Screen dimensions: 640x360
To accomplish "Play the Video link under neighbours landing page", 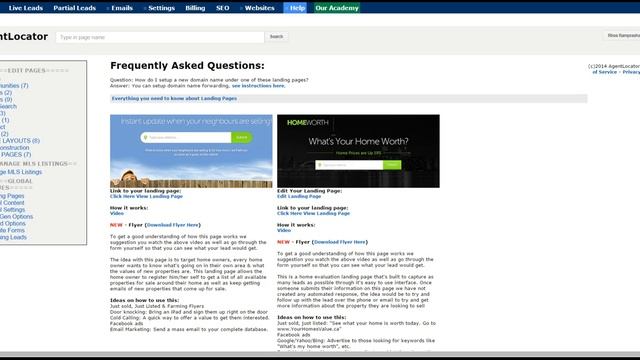I will (x=117, y=213).
